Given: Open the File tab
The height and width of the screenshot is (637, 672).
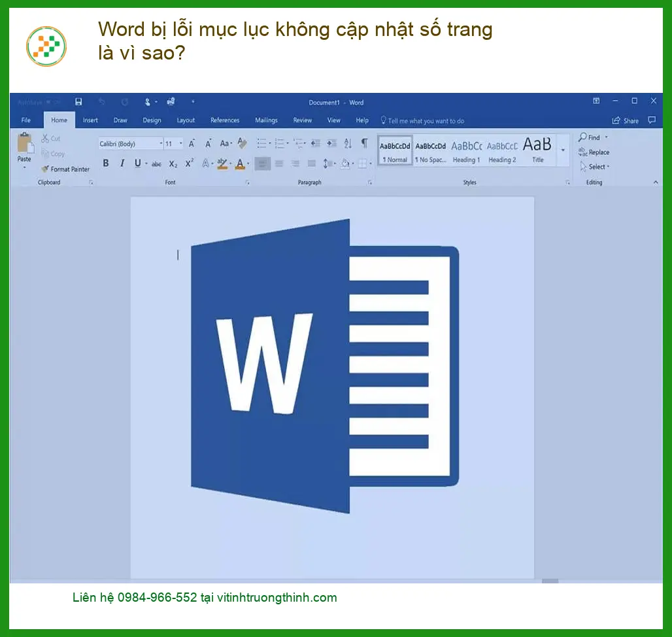Looking at the screenshot, I should (x=25, y=120).
